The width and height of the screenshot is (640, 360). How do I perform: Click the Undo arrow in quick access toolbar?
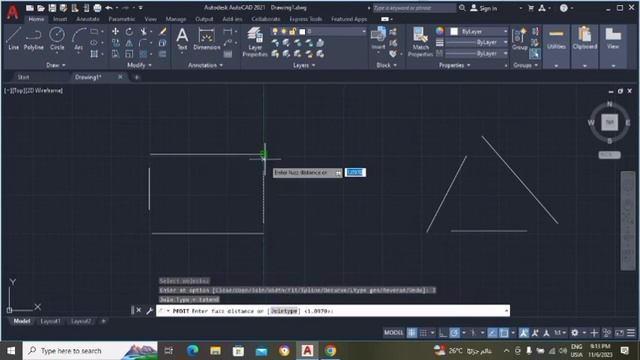(109, 8)
